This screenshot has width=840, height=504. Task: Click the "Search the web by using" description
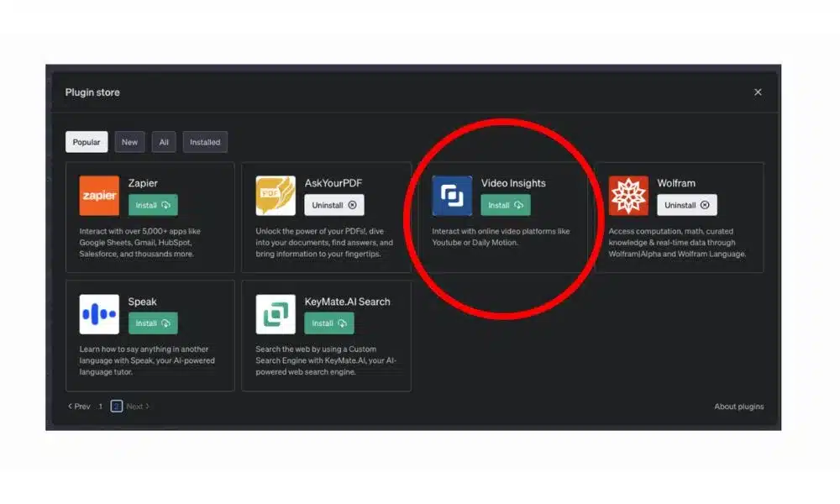click(326, 360)
